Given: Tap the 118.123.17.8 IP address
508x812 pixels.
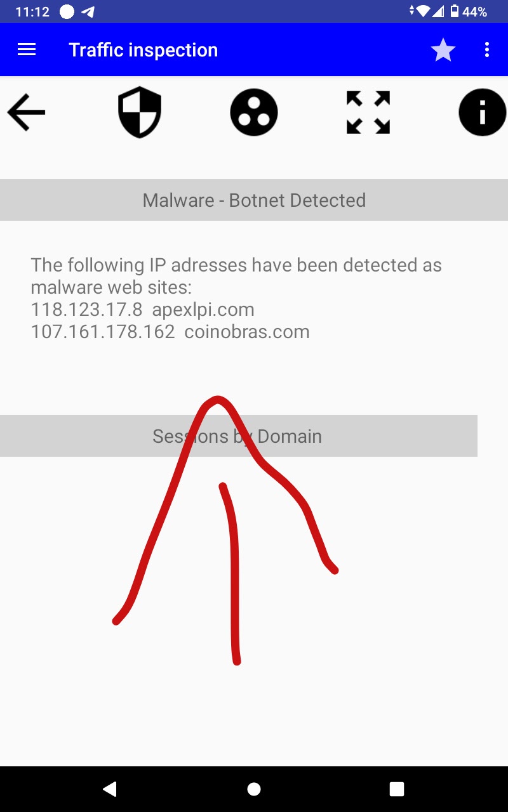Looking at the screenshot, I should (86, 310).
